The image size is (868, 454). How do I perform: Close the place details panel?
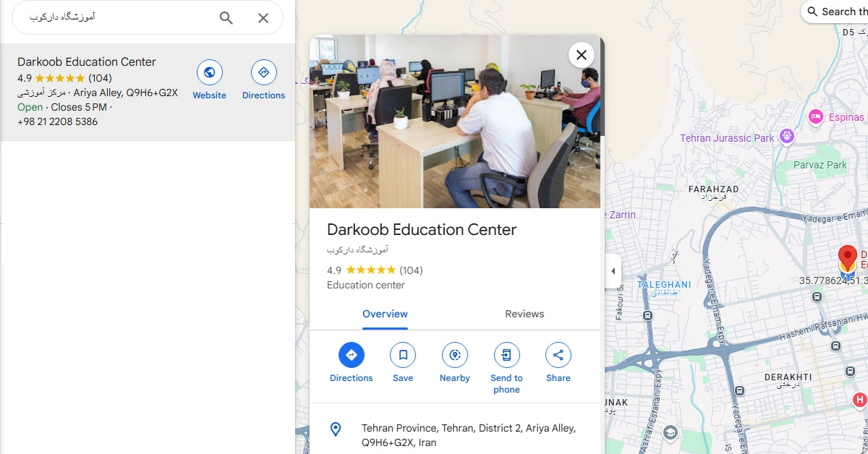tap(582, 55)
